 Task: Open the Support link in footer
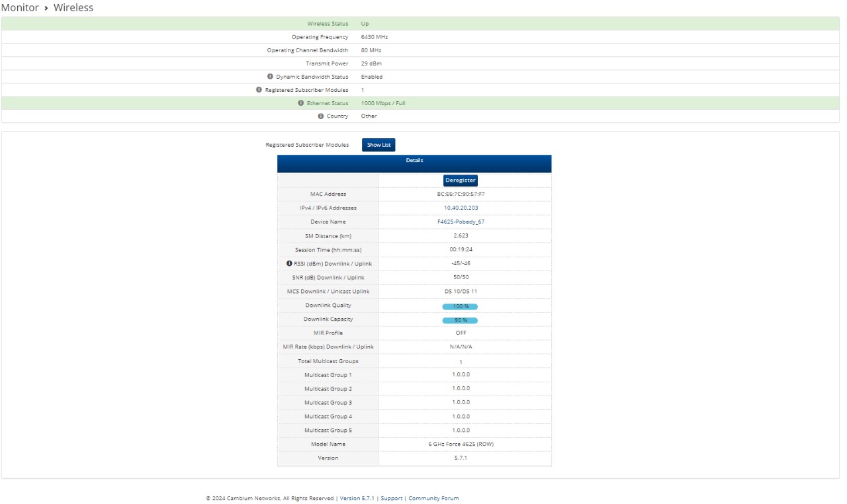[392, 498]
